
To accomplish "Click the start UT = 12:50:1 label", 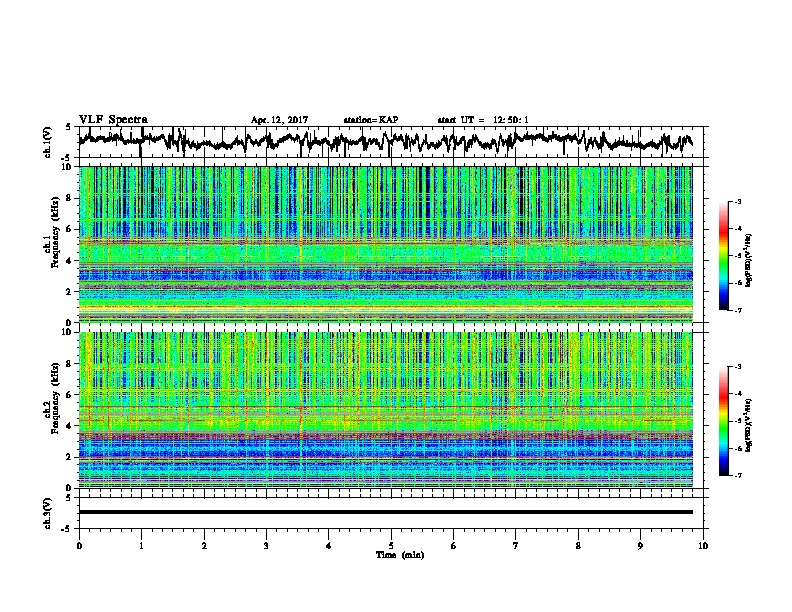I will (x=483, y=120).
